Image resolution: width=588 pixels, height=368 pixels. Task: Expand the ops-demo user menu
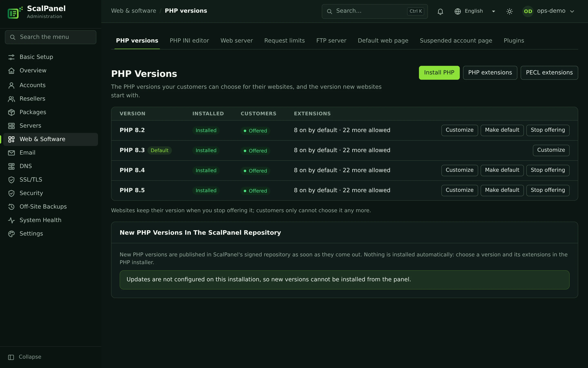[x=548, y=11]
